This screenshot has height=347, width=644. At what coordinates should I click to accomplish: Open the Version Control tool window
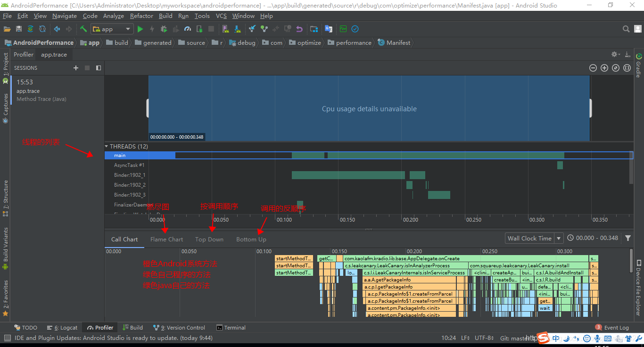click(179, 328)
